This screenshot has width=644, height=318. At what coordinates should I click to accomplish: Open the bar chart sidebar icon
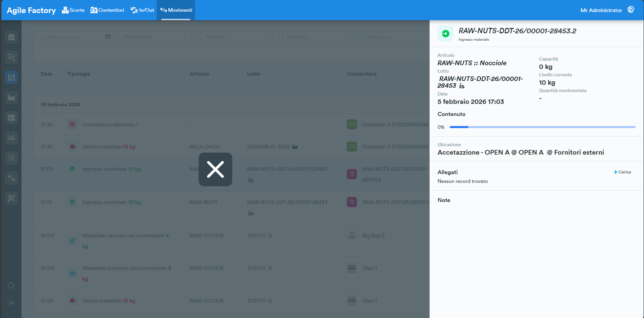11,118
